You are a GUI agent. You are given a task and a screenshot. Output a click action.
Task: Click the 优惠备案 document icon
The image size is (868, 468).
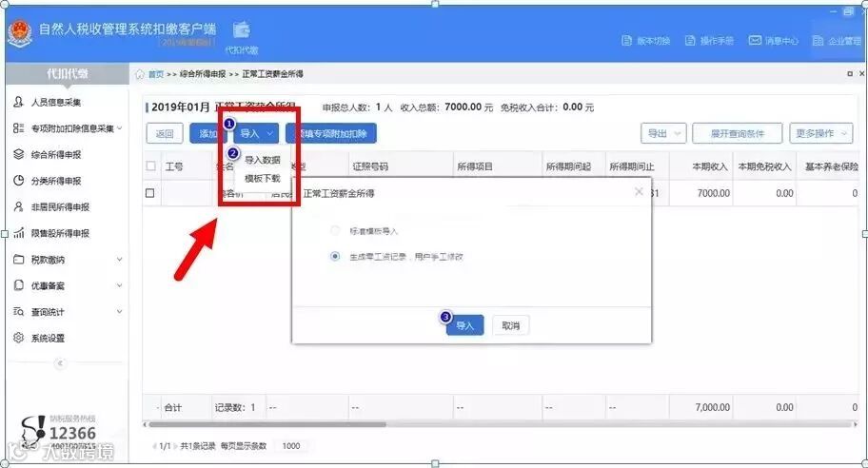[18, 285]
